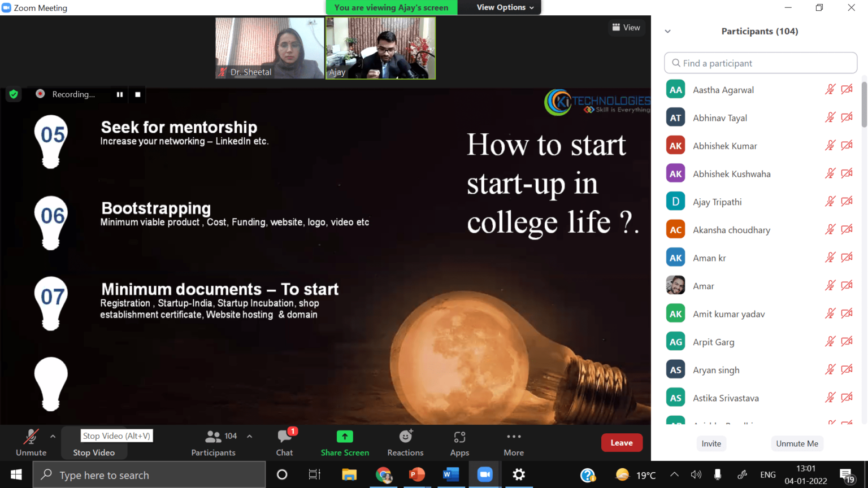The image size is (868, 488).
Task: Click the More options ellipsis
Action: click(x=514, y=437)
